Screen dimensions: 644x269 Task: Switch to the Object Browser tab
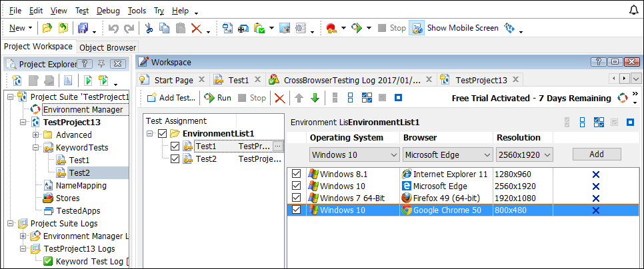[107, 47]
